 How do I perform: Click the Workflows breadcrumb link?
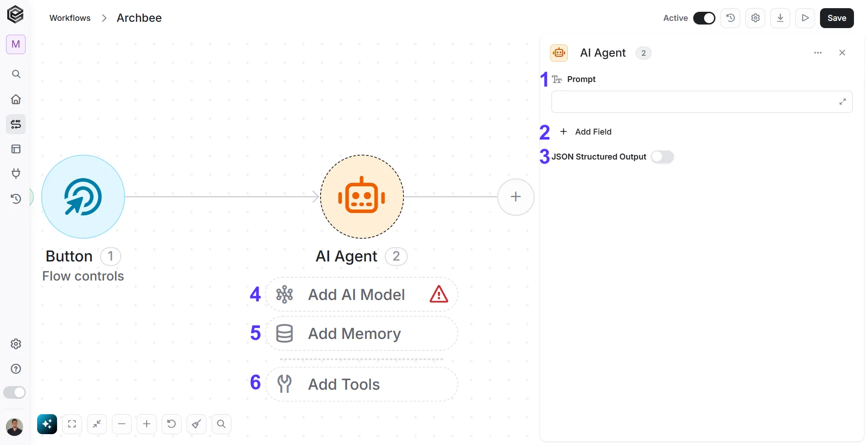70,18
